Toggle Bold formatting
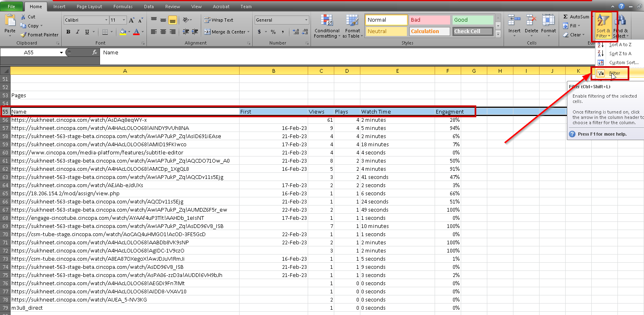The height and width of the screenshot is (315, 644). click(68, 31)
